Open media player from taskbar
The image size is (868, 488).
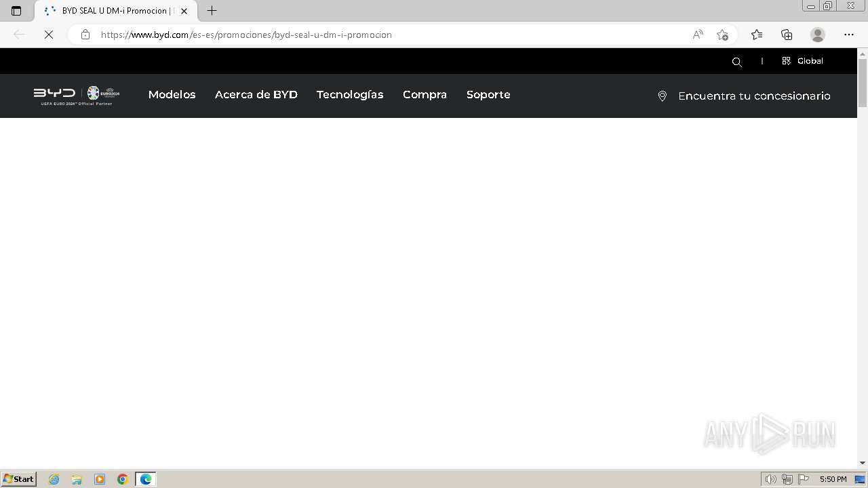coord(100,479)
